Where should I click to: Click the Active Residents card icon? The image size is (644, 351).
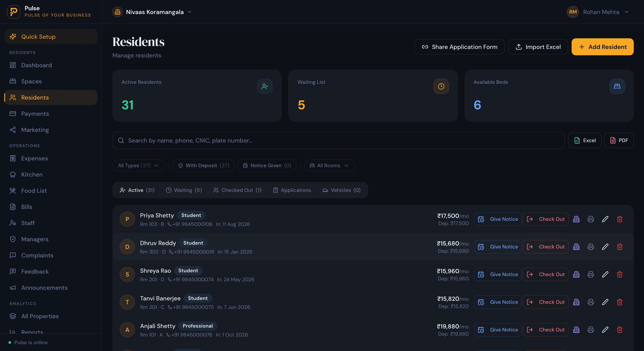pyautogui.click(x=265, y=86)
